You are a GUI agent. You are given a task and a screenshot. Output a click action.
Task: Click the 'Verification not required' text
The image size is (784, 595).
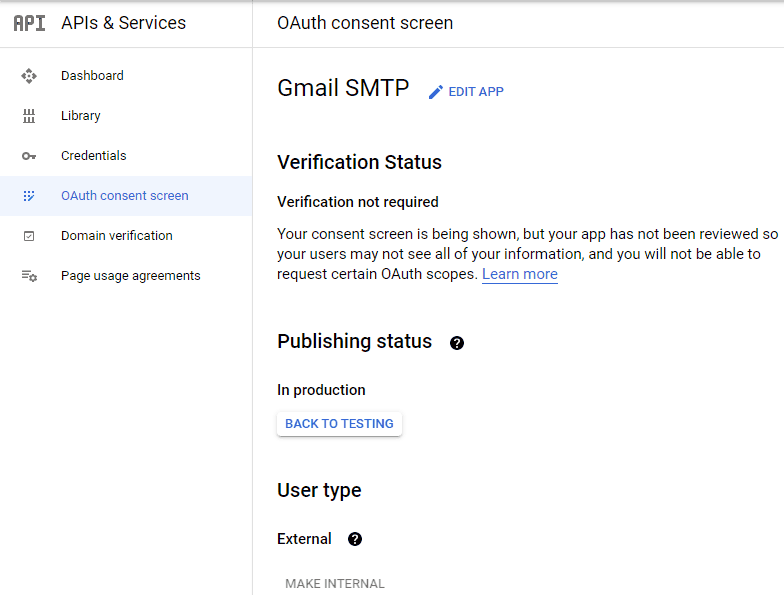coord(358,202)
